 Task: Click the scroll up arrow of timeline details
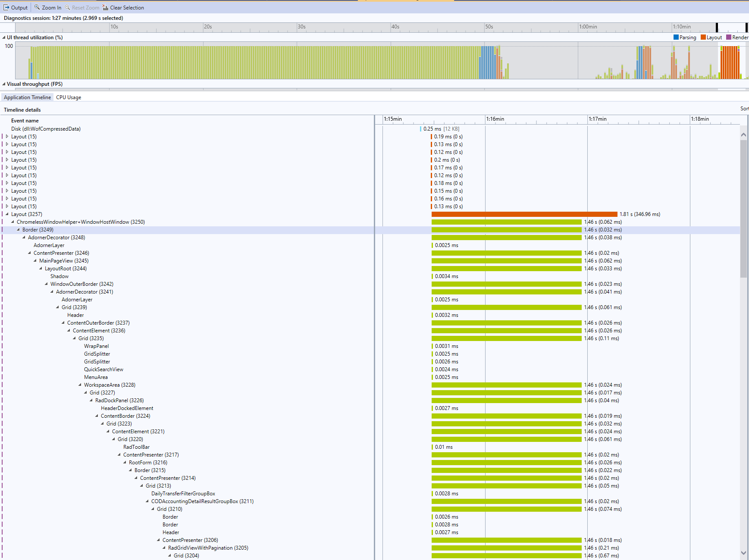coord(743,135)
